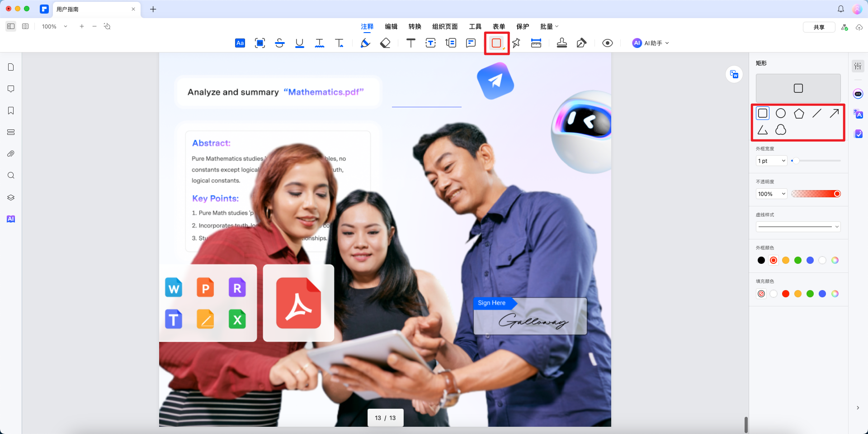
Task: Select the arrow shape option
Action: click(x=835, y=113)
